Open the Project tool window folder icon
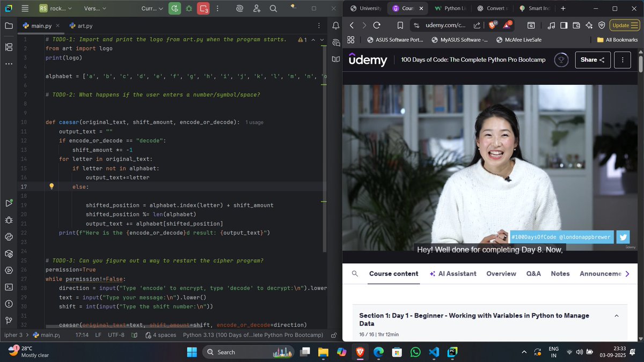This screenshot has height=362, width=644. coord(9,26)
